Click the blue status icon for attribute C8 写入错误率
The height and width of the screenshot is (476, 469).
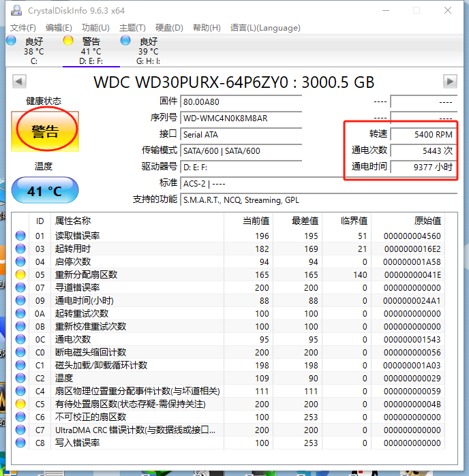pyautogui.click(x=20, y=443)
